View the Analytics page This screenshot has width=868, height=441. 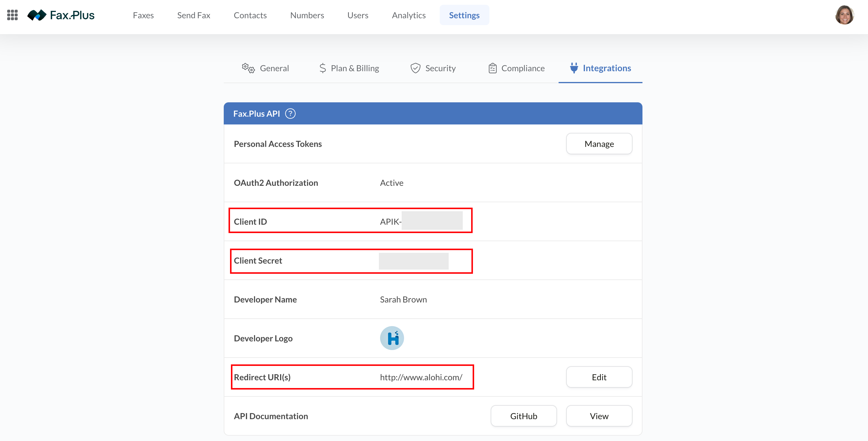click(x=409, y=15)
